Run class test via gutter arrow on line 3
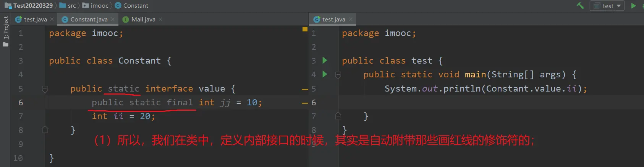The image size is (644, 167). [x=325, y=60]
